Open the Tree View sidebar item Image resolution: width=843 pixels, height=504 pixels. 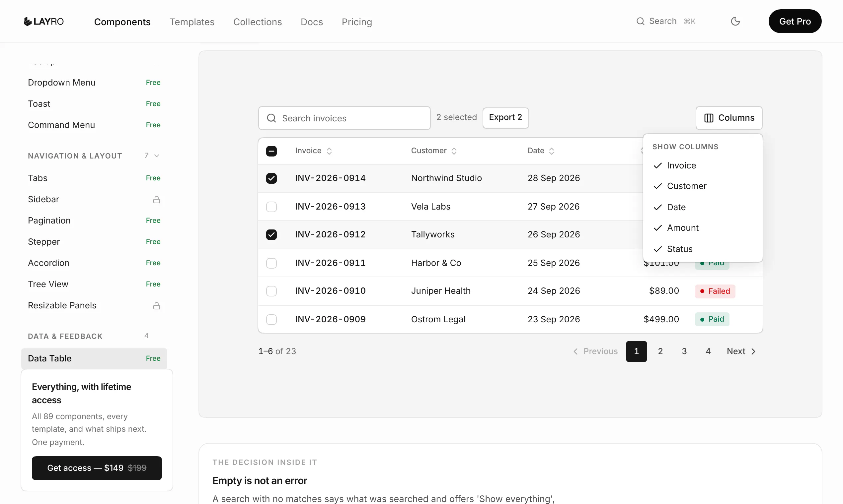point(94,284)
